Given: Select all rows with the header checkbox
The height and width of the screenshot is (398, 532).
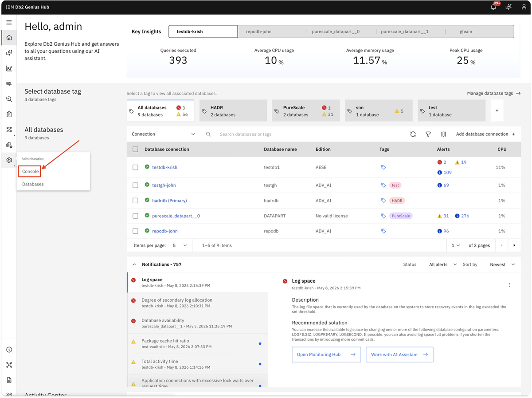Looking at the screenshot, I should point(135,150).
